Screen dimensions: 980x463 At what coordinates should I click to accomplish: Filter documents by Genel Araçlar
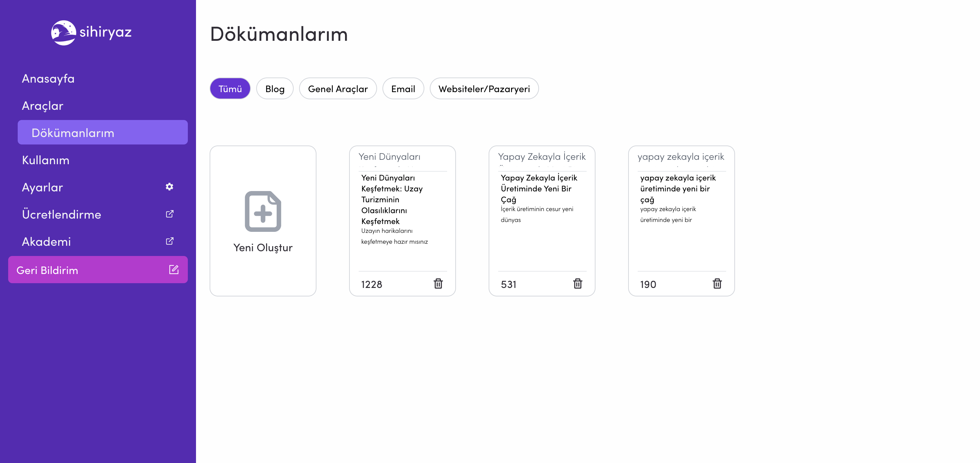338,89
